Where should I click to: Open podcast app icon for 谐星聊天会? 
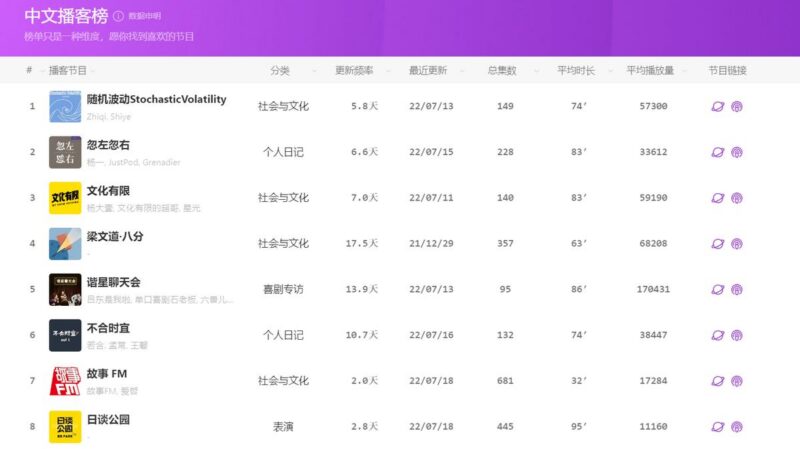pyautogui.click(x=737, y=289)
